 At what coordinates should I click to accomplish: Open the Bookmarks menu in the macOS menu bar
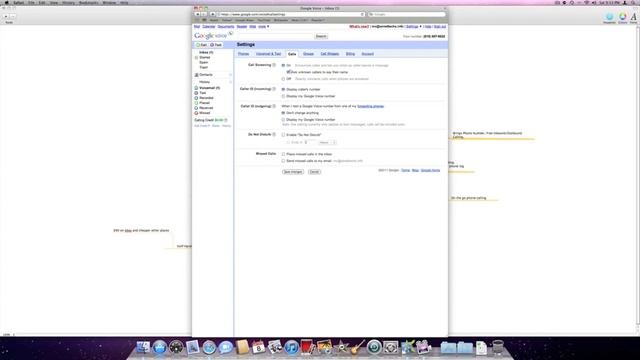pyautogui.click(x=88, y=2)
